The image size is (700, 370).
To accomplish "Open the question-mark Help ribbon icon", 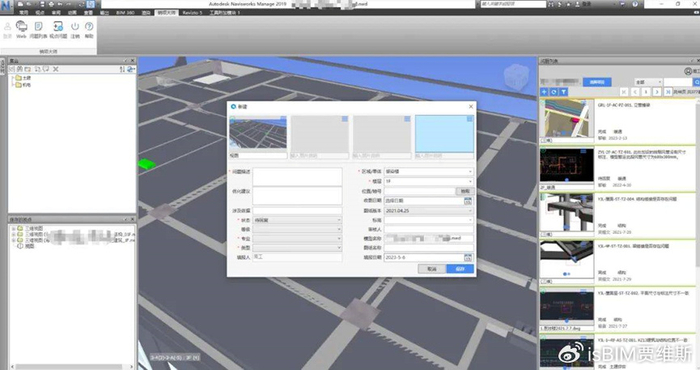I will pos(89,29).
